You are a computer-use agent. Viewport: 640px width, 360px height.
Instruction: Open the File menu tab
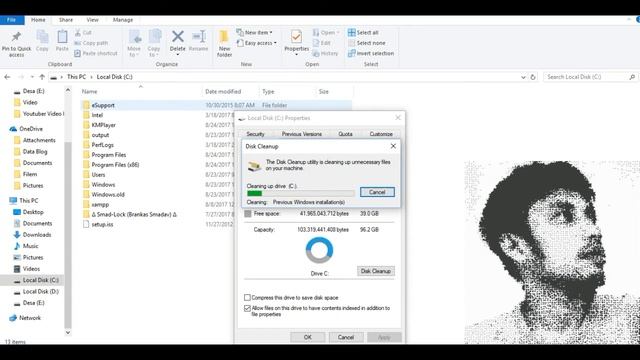pyautogui.click(x=11, y=20)
